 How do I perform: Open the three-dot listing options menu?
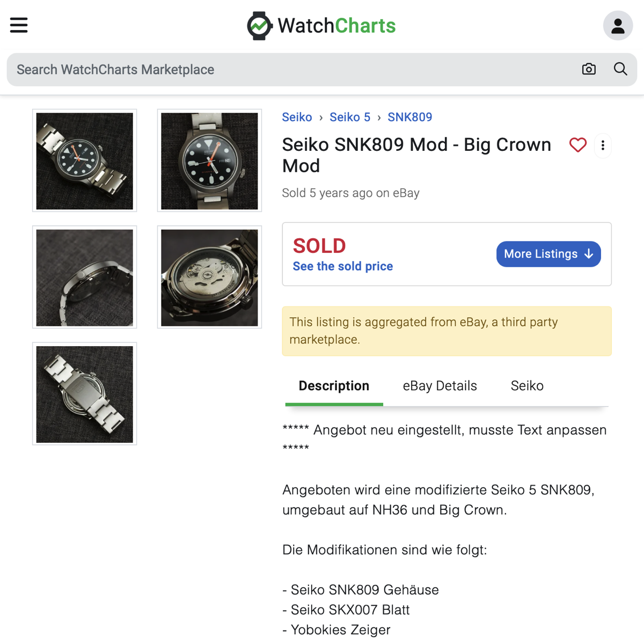(603, 145)
